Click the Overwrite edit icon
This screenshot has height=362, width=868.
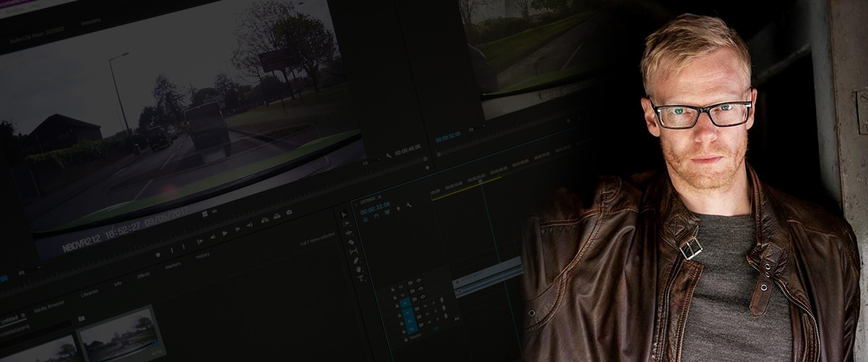coord(277,216)
